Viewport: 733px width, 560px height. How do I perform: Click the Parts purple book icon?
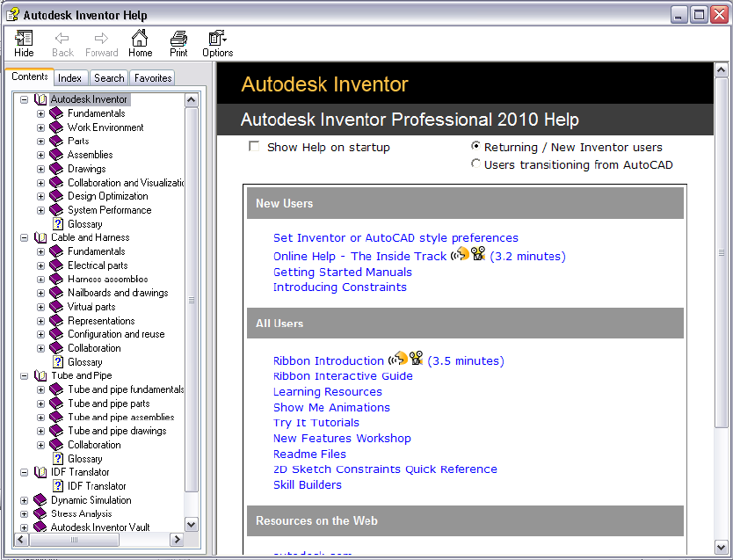[x=56, y=141]
